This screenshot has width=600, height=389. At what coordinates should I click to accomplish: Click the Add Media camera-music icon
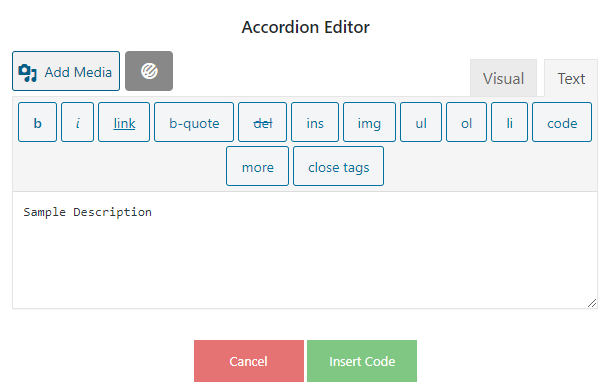[28, 73]
